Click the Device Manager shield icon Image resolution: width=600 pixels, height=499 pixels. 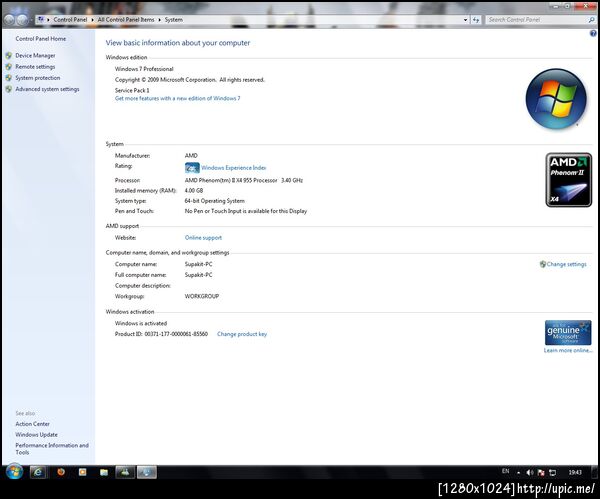click(x=9, y=55)
